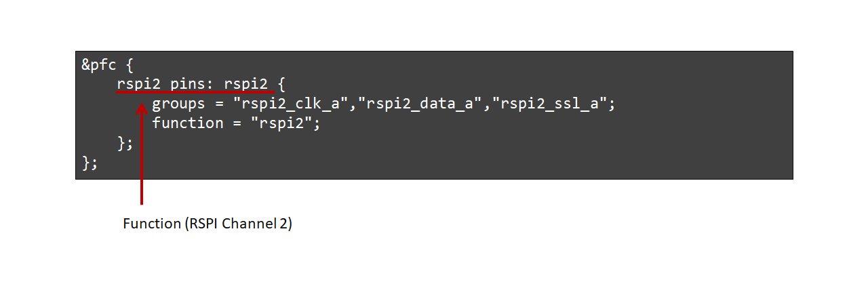Click the opening brace after rspi2
This screenshot has width=868, height=305.
(x=281, y=85)
